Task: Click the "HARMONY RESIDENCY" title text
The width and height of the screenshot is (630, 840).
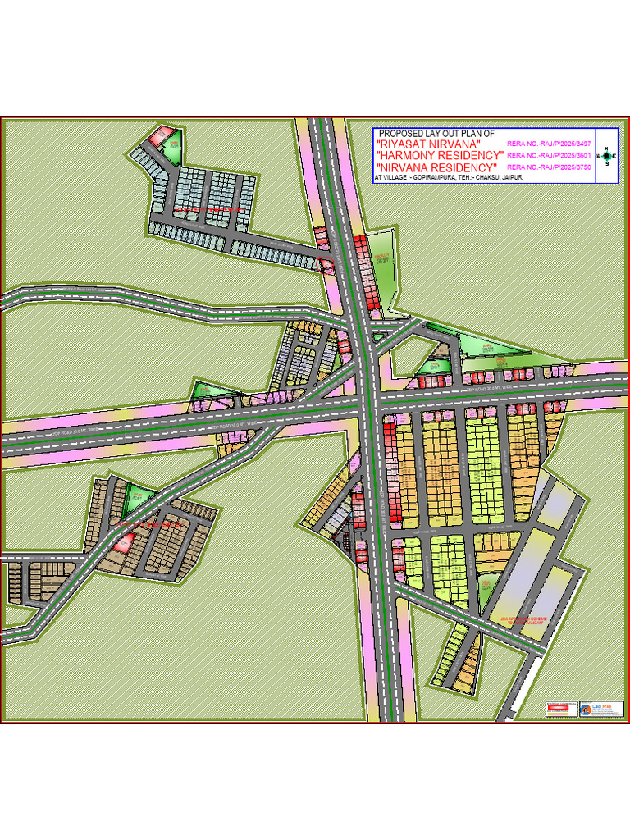Action: [441, 155]
